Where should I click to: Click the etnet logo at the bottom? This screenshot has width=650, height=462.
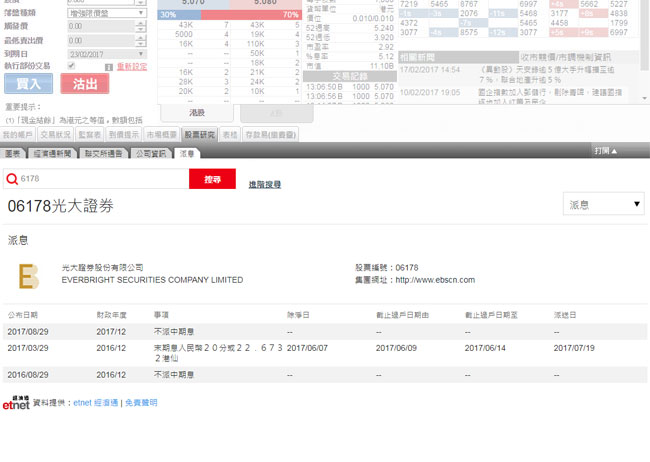16,403
